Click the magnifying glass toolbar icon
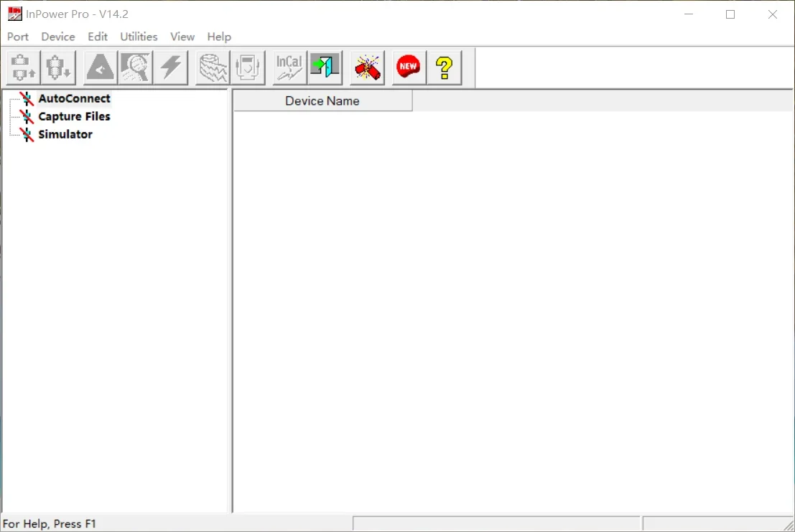 coord(136,67)
